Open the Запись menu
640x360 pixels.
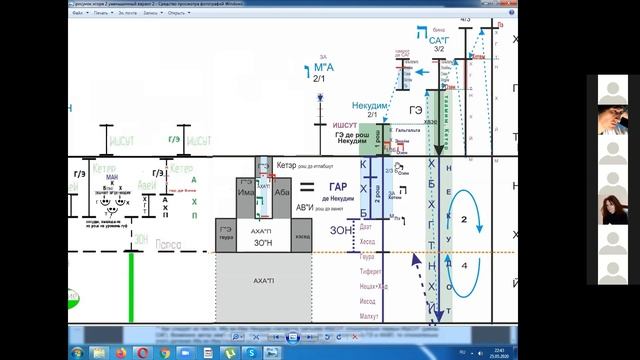coord(150,13)
